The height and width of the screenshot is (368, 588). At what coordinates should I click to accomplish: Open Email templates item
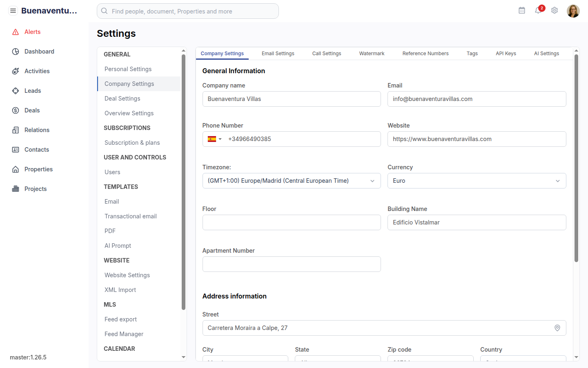coord(139,202)
